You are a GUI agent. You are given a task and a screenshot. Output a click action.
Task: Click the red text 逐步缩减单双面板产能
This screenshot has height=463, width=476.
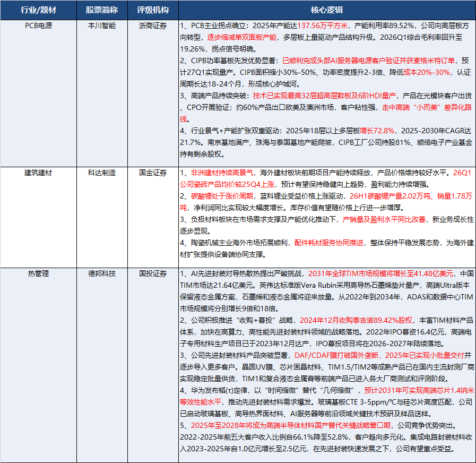[x=242, y=37]
